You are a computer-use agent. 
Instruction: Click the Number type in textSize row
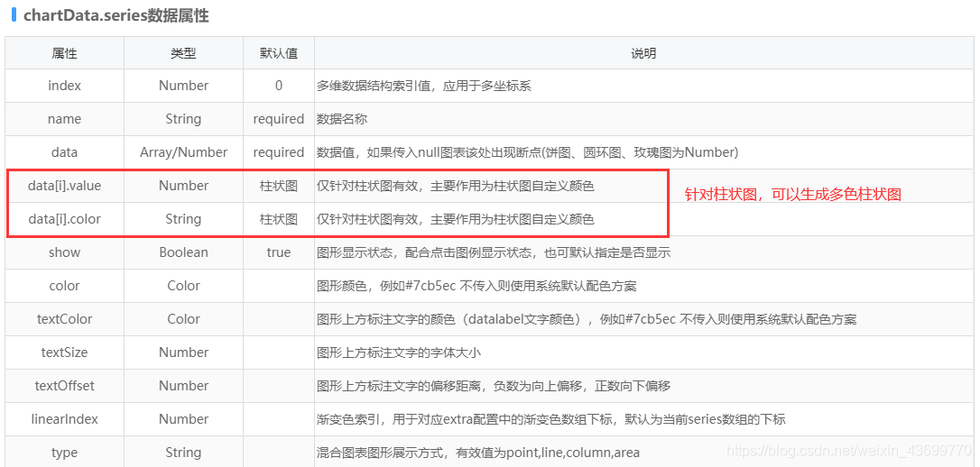click(x=183, y=353)
